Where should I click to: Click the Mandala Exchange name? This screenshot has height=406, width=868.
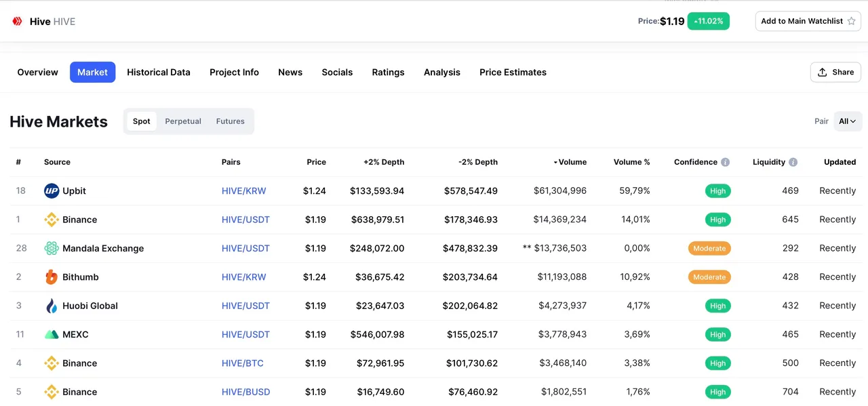click(x=103, y=248)
